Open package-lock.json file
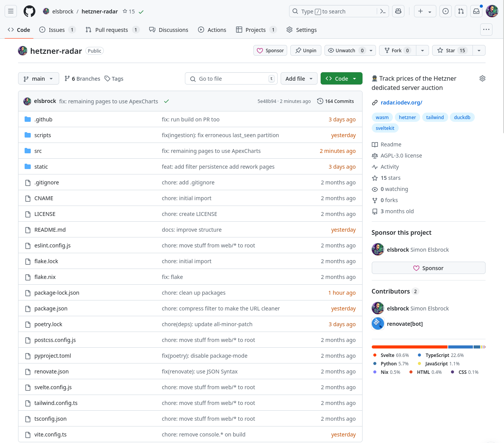The height and width of the screenshot is (443, 504). click(x=57, y=293)
